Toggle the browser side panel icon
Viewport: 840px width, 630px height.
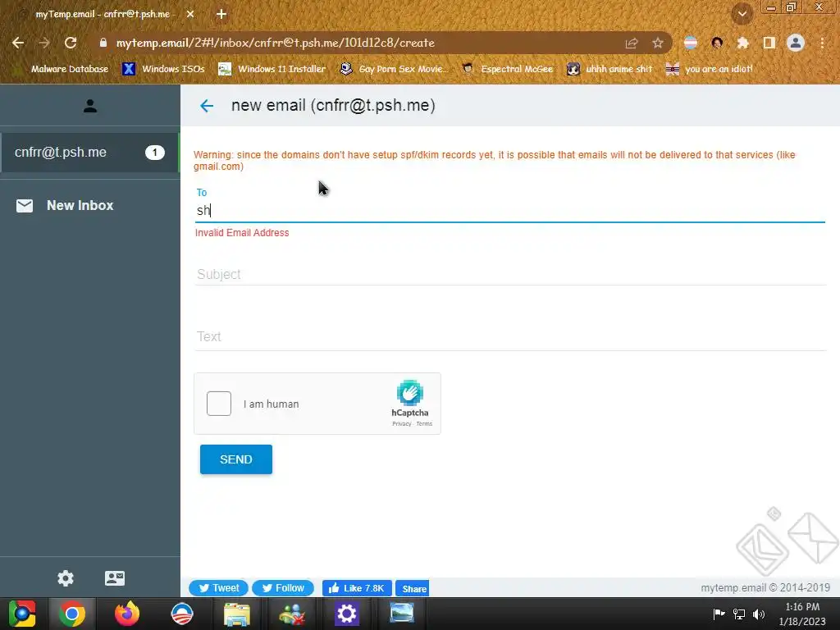click(769, 43)
